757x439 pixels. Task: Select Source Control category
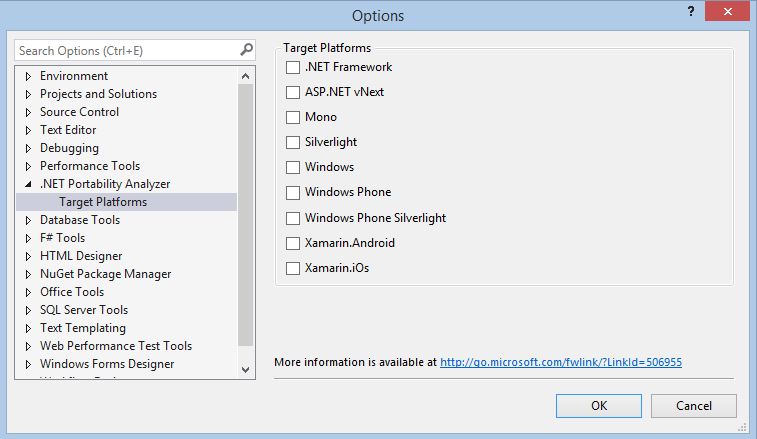point(79,112)
